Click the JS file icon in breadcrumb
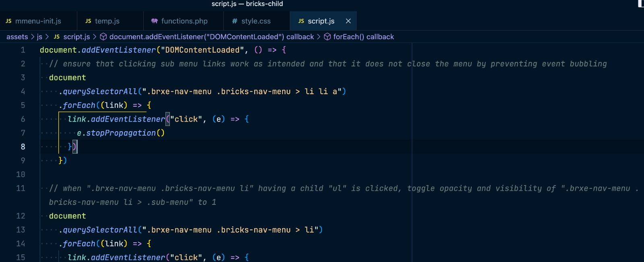 coord(57,37)
